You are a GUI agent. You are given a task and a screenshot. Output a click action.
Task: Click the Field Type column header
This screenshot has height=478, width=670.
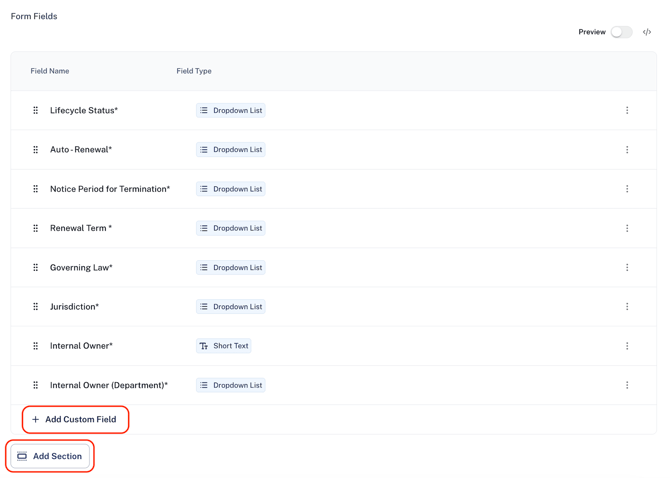click(x=194, y=71)
